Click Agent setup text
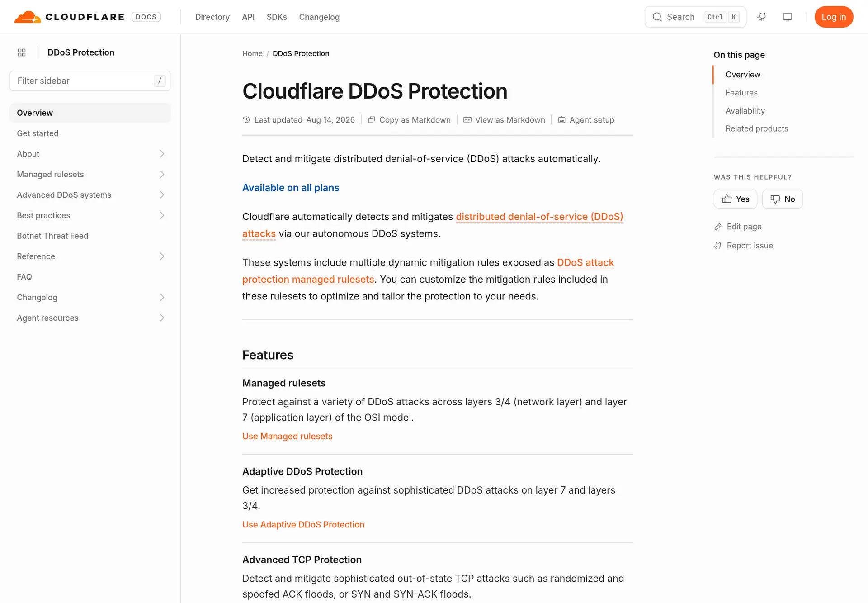Viewport: 868px width, 603px height. tap(592, 120)
